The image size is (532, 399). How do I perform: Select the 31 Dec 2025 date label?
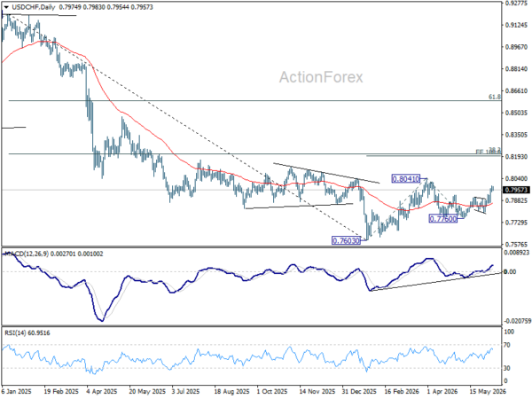tap(359, 392)
